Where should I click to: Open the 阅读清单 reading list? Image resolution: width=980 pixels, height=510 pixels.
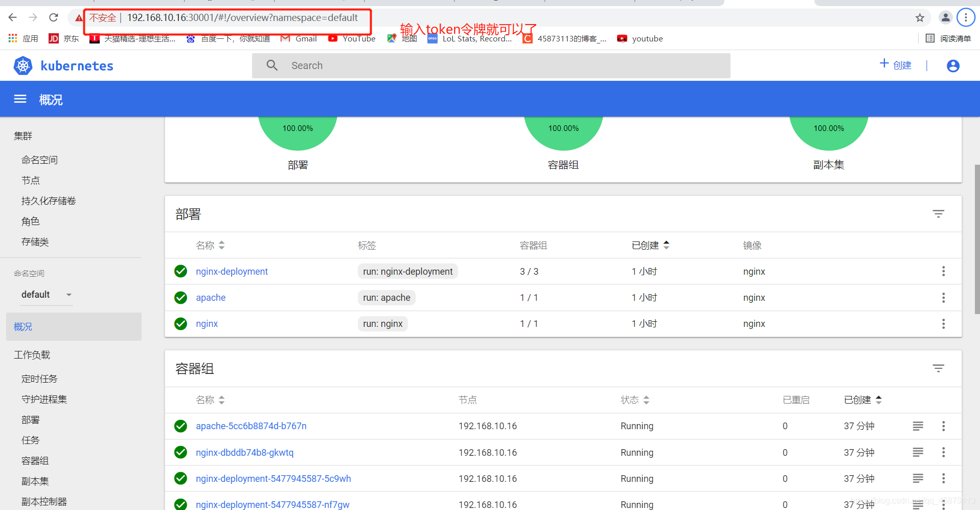(x=948, y=38)
